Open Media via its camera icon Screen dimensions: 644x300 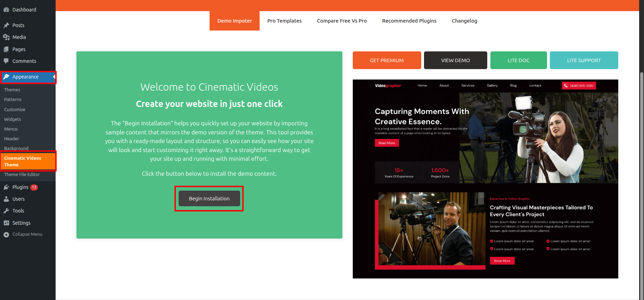[x=6, y=37]
